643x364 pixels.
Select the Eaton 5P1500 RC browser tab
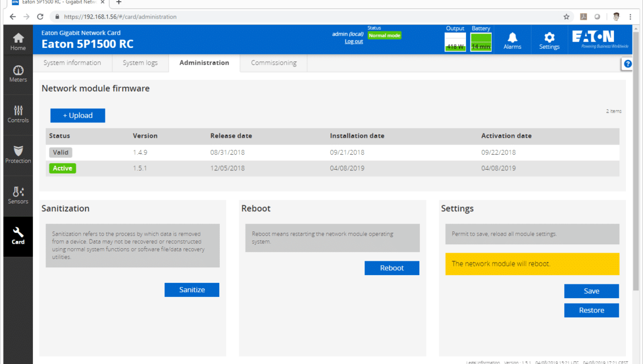click(x=58, y=2)
